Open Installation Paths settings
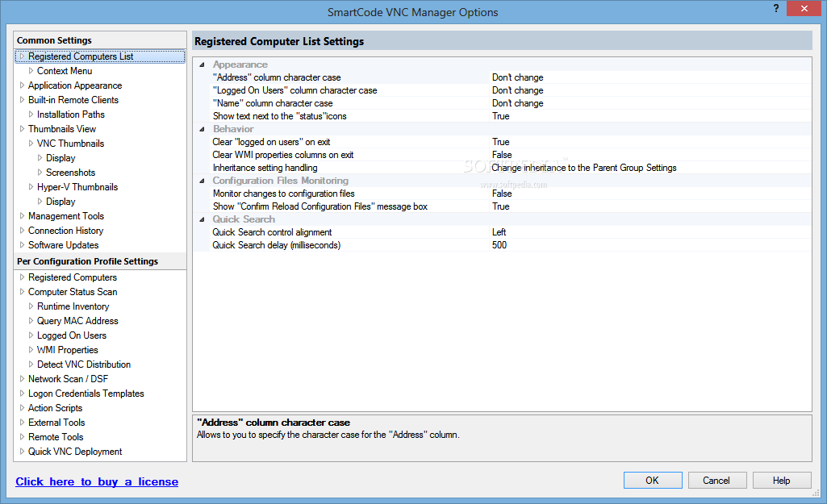This screenshot has width=827, height=504. 71,115
